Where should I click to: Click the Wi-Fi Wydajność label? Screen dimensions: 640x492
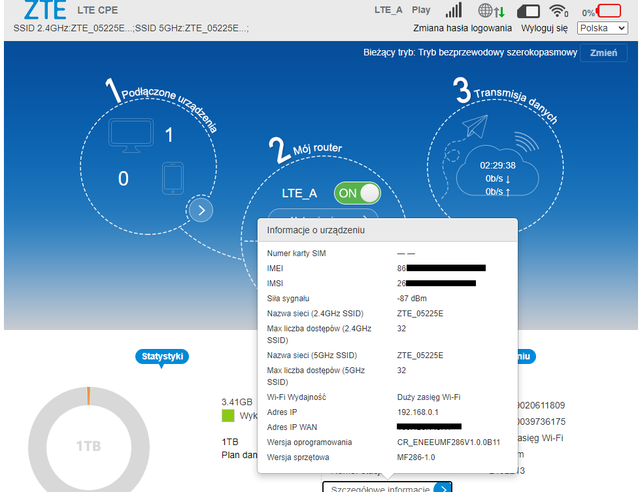click(296, 397)
